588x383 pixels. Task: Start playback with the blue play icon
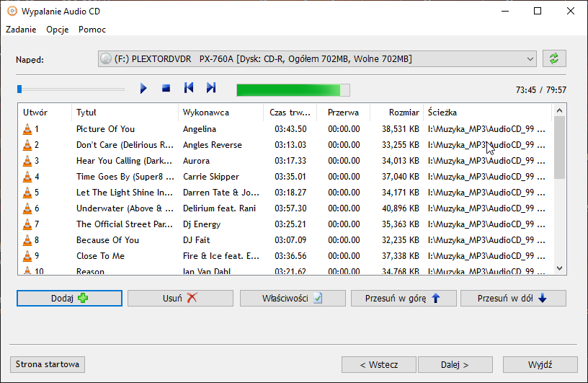(x=143, y=89)
